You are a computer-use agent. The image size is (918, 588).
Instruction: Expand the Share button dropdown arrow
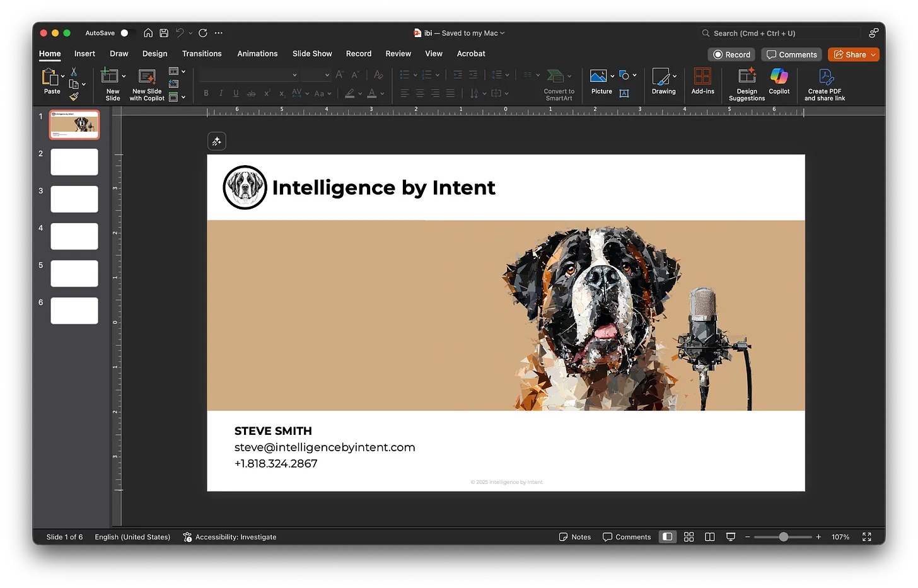pyautogui.click(x=873, y=55)
